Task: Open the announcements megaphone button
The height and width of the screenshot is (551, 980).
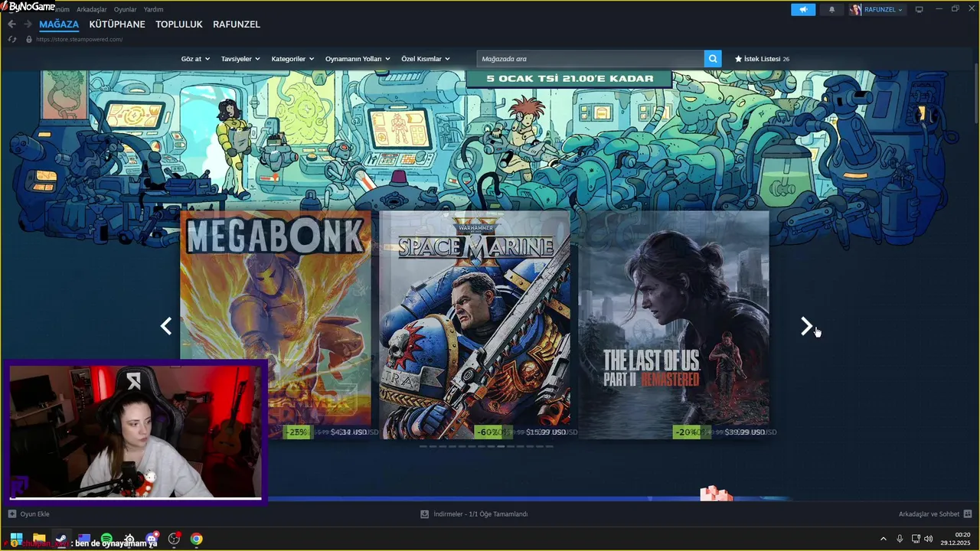Action: [803, 9]
